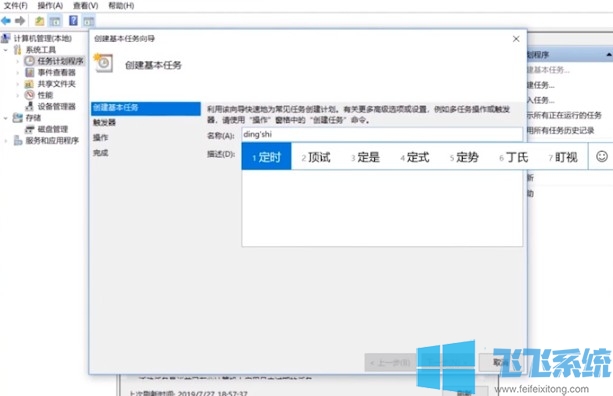The image size is (613, 396).
Task: Click the 磁盘管理 icon in tree
Action: pos(30,129)
